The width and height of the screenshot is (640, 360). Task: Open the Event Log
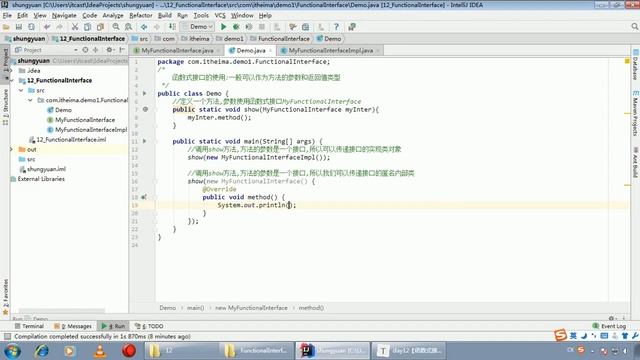pyautogui.click(x=609, y=326)
